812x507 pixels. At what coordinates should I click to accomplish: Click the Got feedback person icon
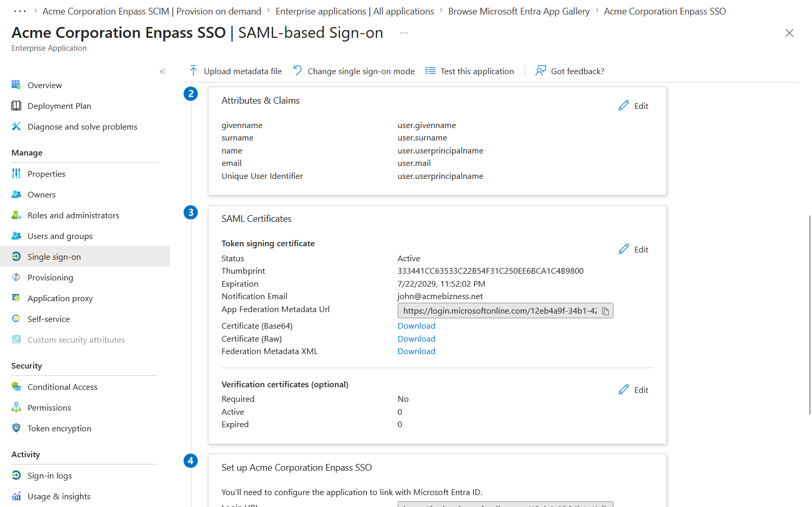pos(541,71)
